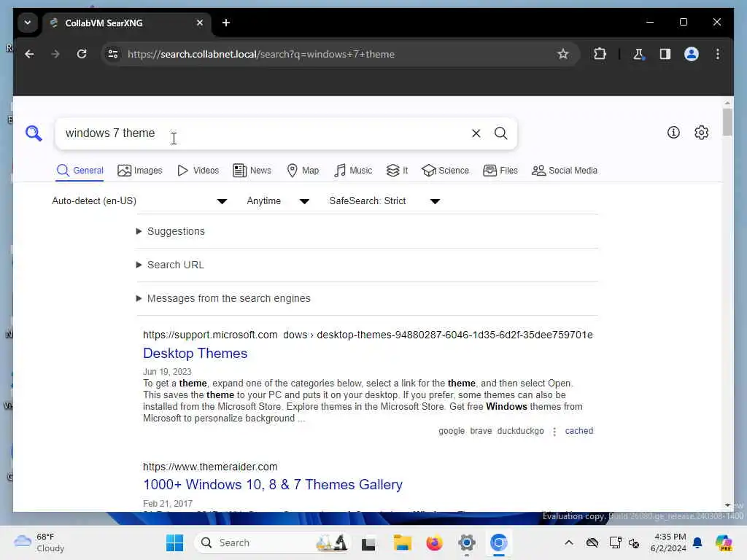Switch to News category
This screenshot has height=560, width=747.
[x=252, y=171]
